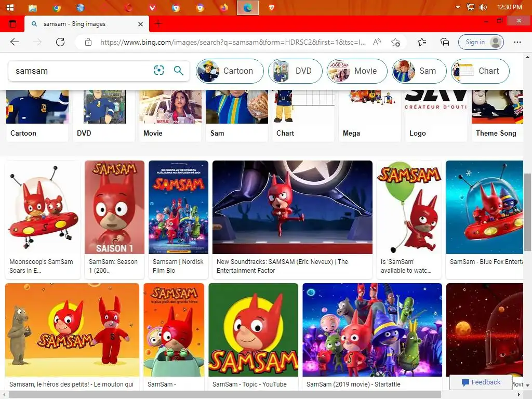Search using an image (visual search)

(x=159, y=70)
